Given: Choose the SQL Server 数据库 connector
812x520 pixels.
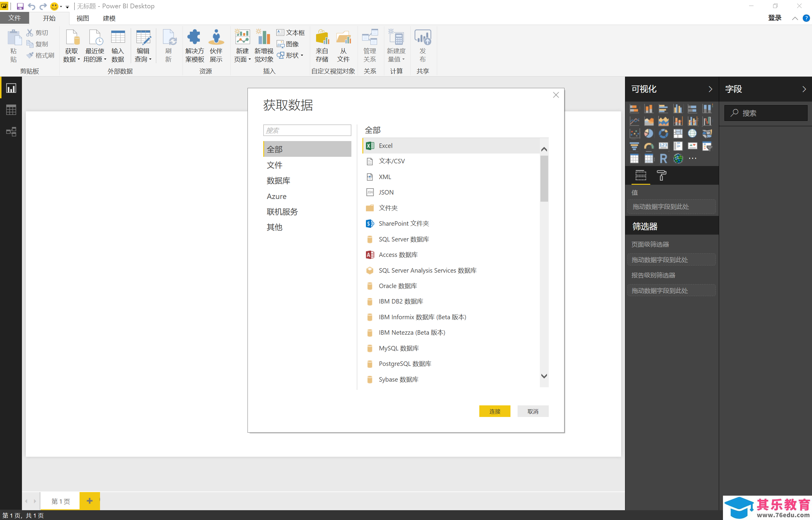Looking at the screenshot, I should [x=451, y=239].
